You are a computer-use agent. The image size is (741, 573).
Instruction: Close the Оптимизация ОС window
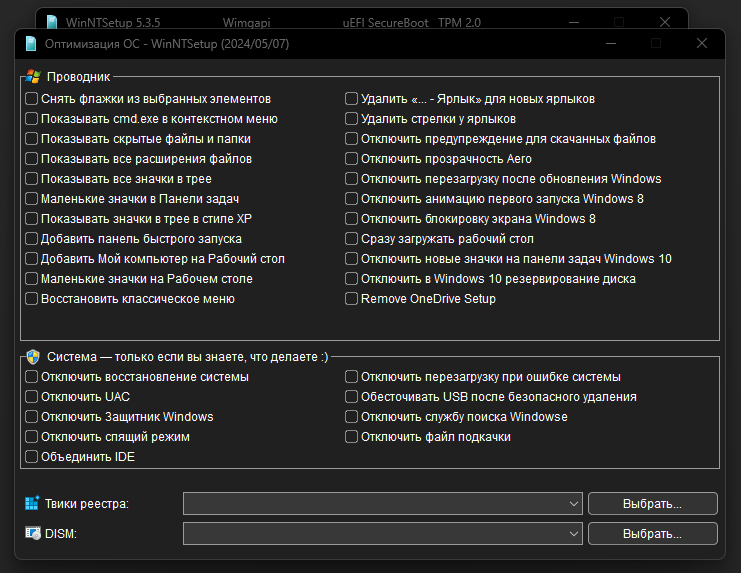click(x=702, y=43)
